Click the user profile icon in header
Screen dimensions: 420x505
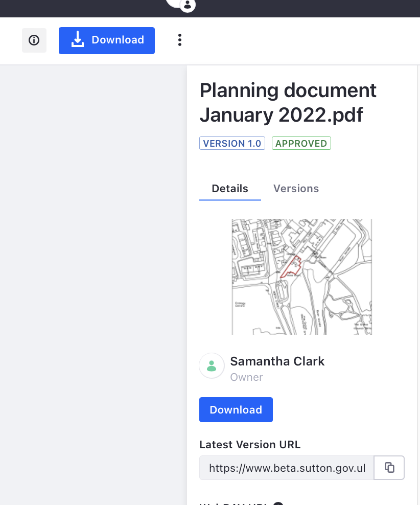click(x=188, y=5)
